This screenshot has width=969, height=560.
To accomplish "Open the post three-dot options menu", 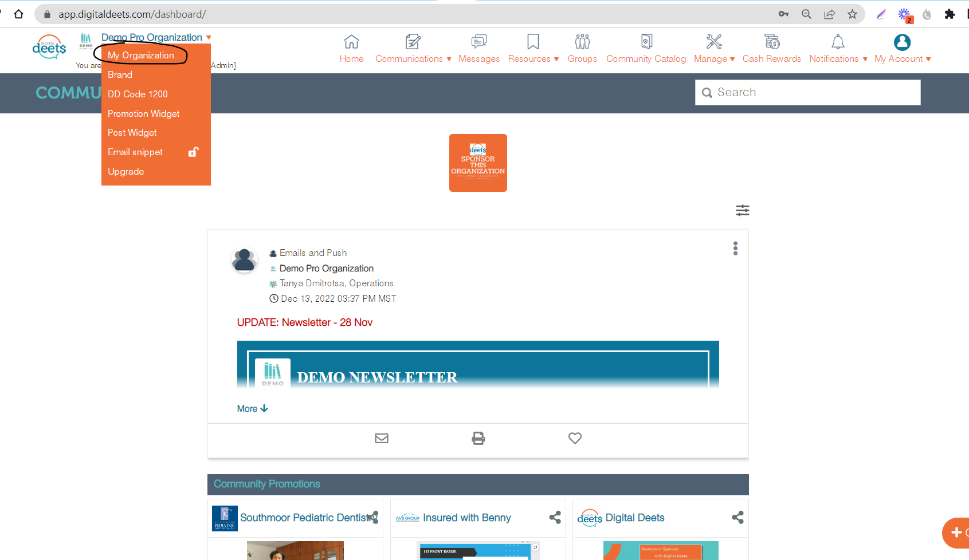I will (x=735, y=248).
